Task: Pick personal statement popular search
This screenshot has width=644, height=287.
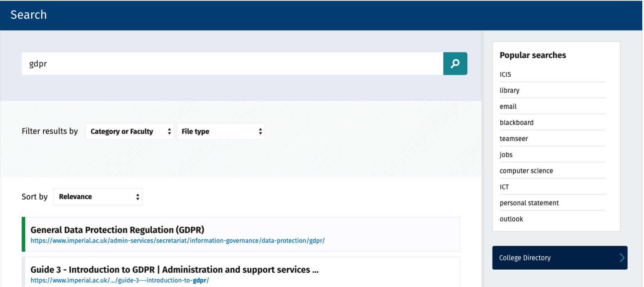Action: [x=529, y=203]
